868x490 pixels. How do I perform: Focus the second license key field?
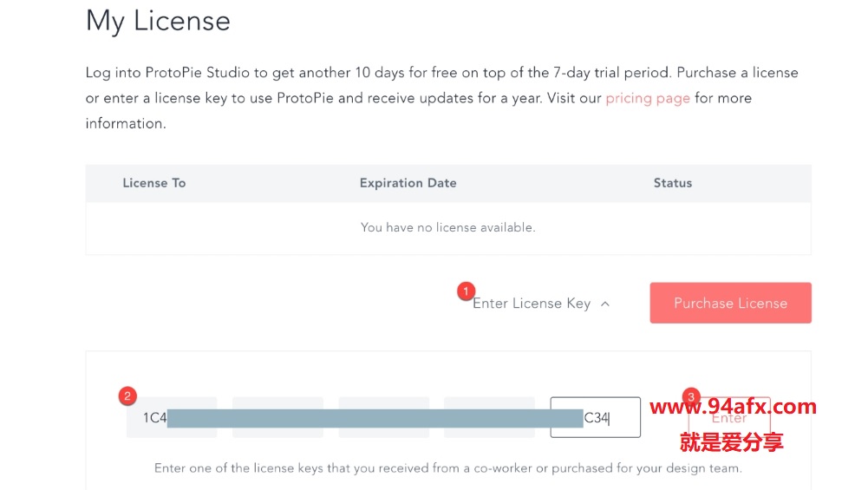(277, 417)
